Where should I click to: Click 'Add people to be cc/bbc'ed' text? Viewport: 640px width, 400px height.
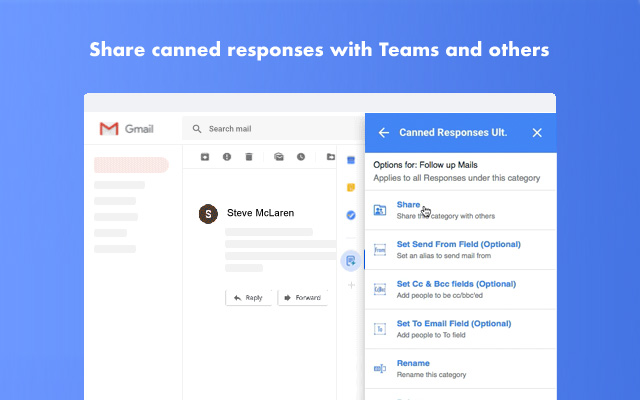click(x=440, y=296)
